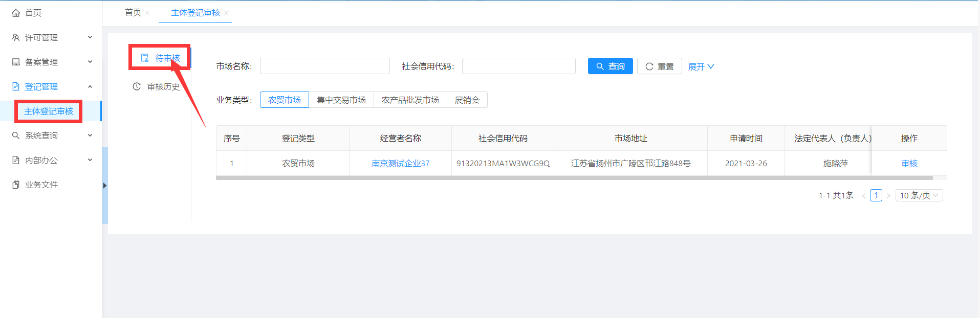Click the 审核历史 clock icon

pyautogui.click(x=137, y=86)
